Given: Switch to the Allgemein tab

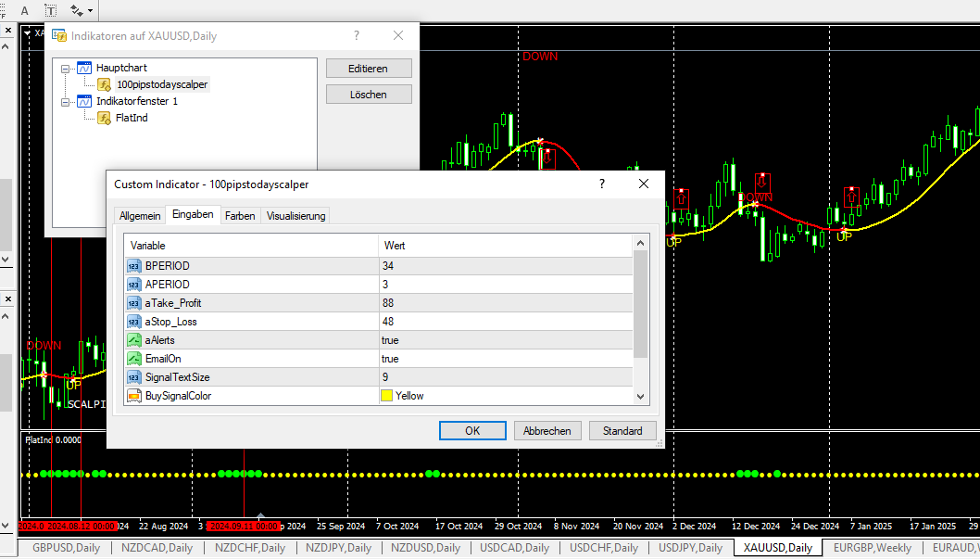Looking at the screenshot, I should (140, 216).
